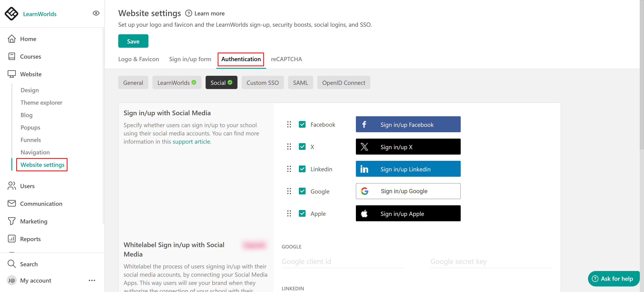644x292 pixels.
Task: Open the My account three-dots menu
Action: coord(92,280)
